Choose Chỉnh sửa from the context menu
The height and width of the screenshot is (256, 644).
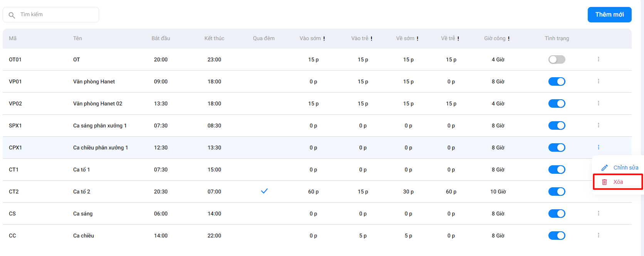coord(620,168)
